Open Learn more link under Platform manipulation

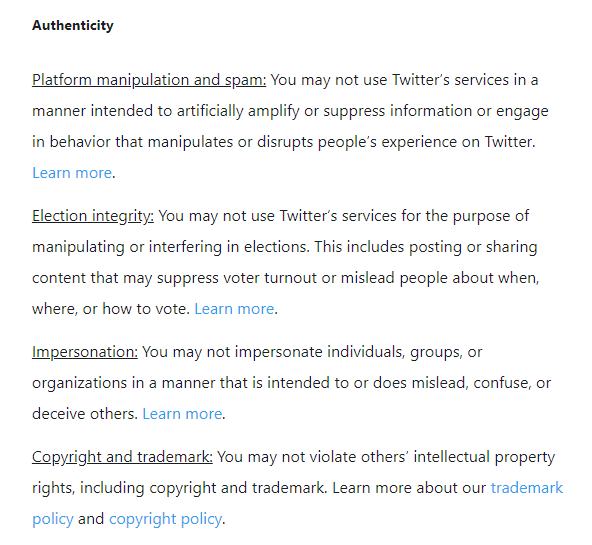click(x=72, y=173)
